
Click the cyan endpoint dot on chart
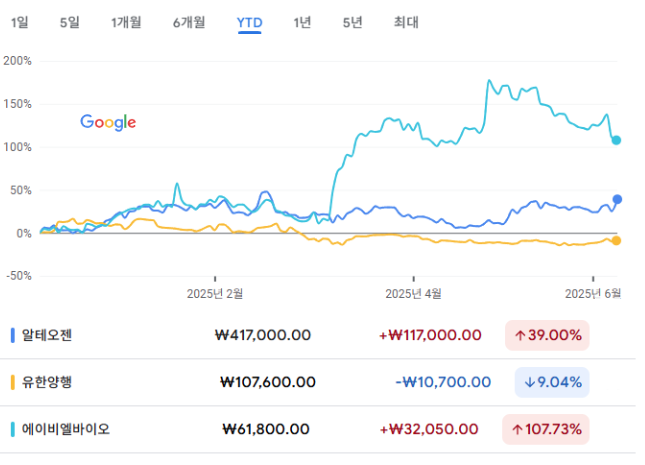[616, 140]
